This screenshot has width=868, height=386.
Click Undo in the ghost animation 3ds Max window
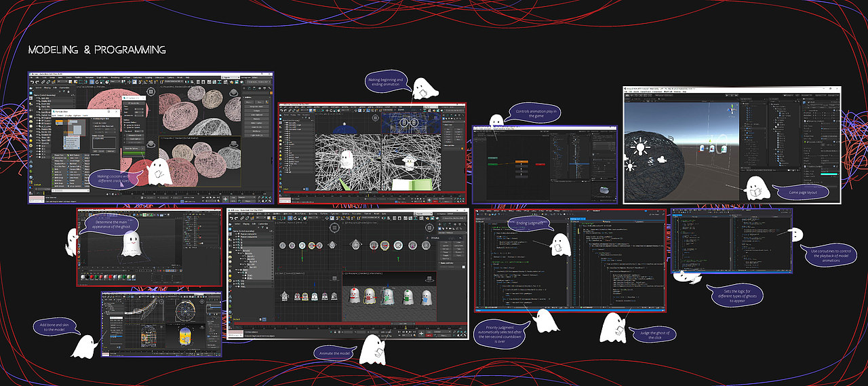(231, 218)
